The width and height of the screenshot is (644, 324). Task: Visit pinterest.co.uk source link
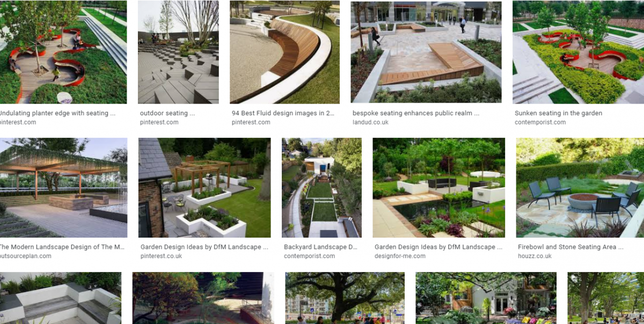click(161, 256)
